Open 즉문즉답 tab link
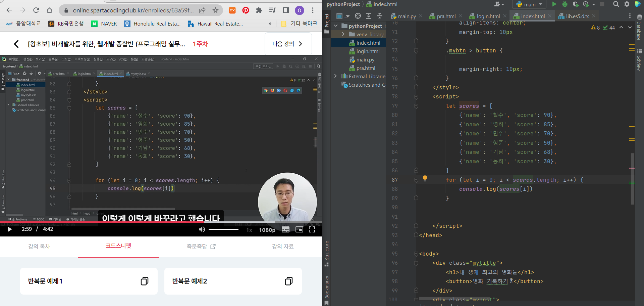 (x=201, y=247)
